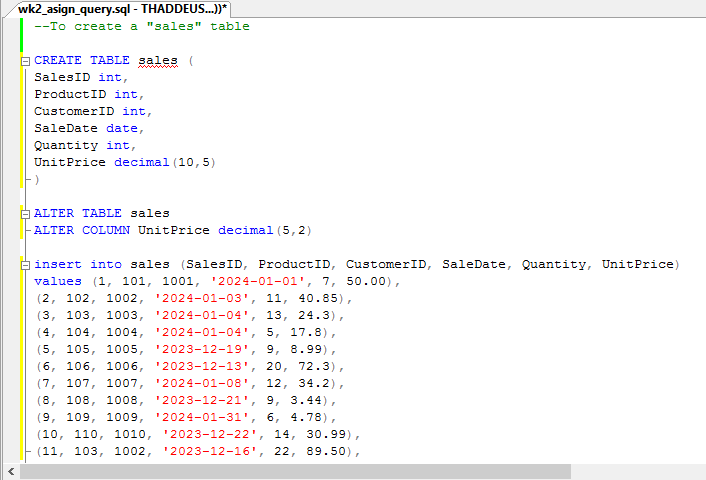Collapse the CREATE TABLE sales block

click(26, 61)
